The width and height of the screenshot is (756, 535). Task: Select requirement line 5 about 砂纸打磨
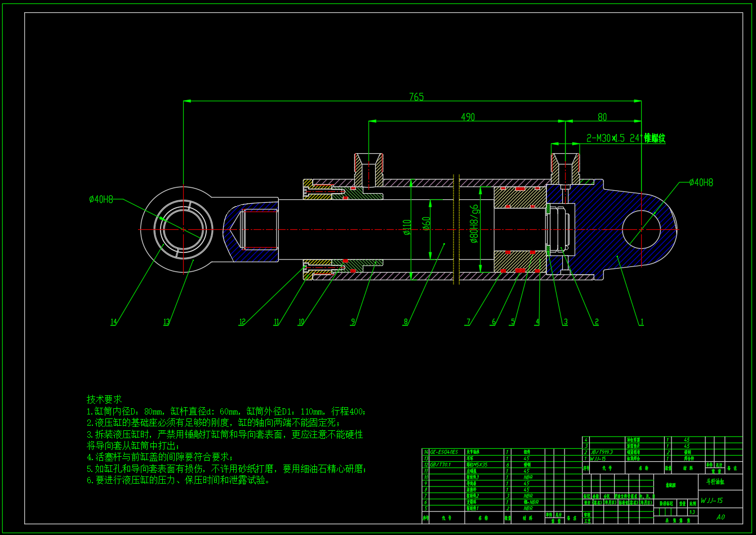click(226, 469)
